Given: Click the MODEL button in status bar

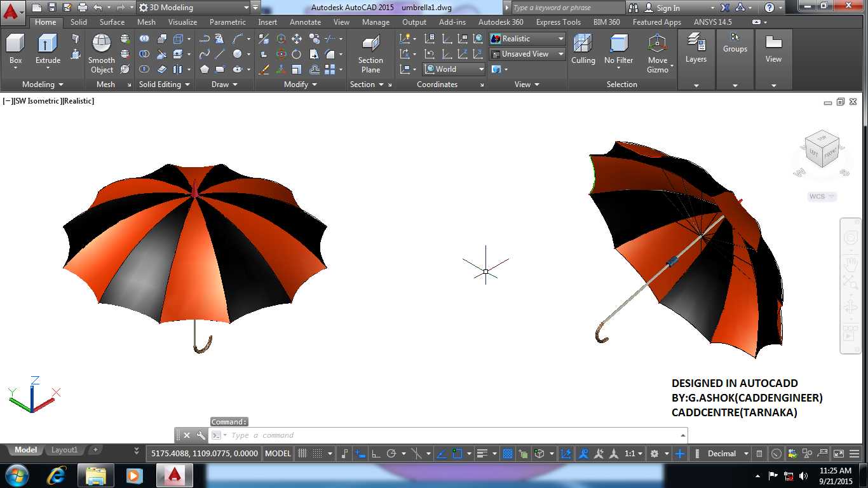Looking at the screenshot, I should pos(278,454).
